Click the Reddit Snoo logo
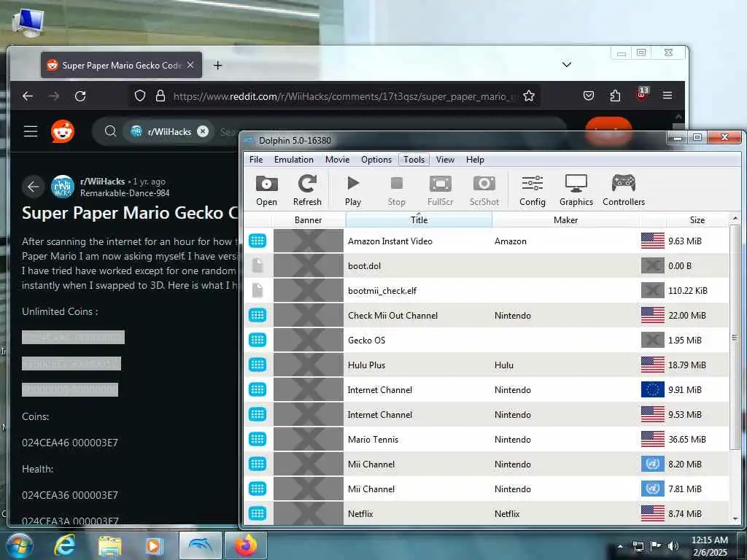747x560 pixels. (63, 131)
